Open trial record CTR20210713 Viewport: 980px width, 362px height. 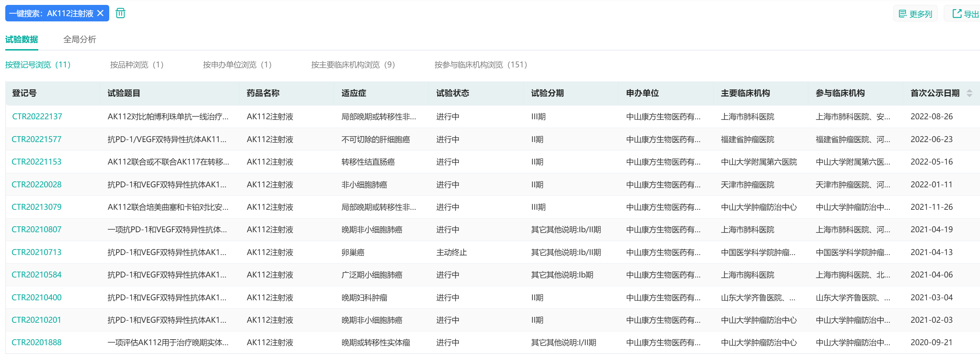[x=37, y=252]
